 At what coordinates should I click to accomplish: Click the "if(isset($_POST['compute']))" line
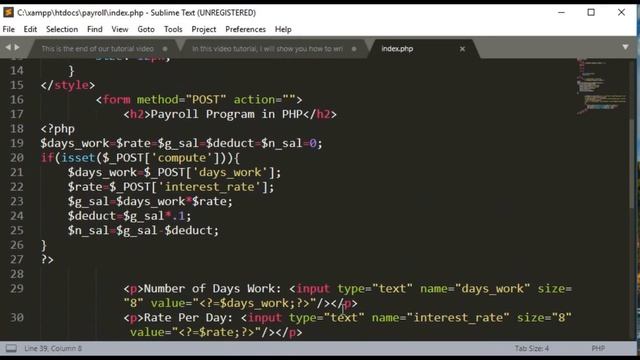pyautogui.click(x=140, y=158)
